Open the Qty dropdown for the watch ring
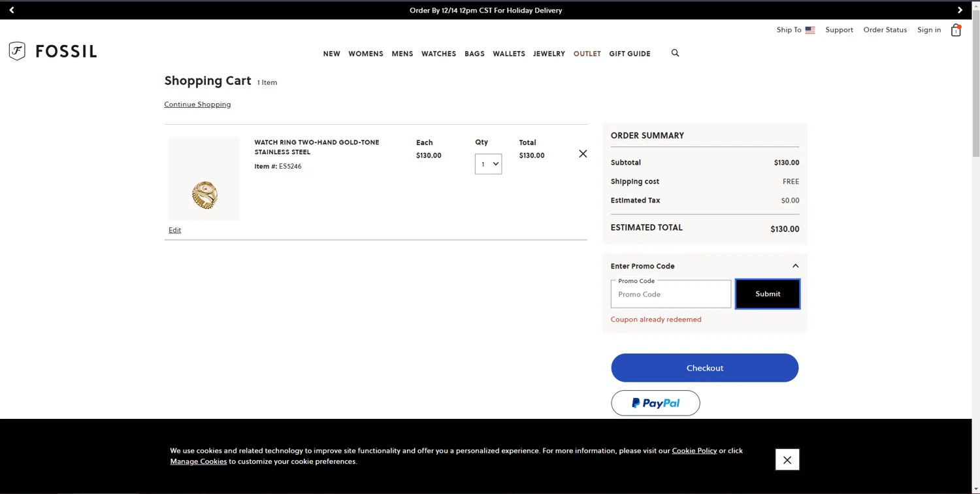 (488, 164)
